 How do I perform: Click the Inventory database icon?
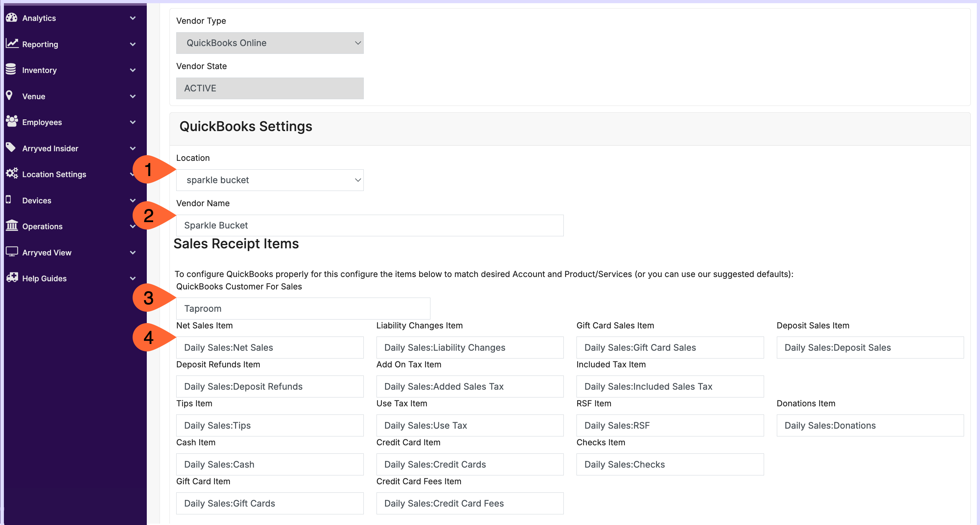point(11,69)
